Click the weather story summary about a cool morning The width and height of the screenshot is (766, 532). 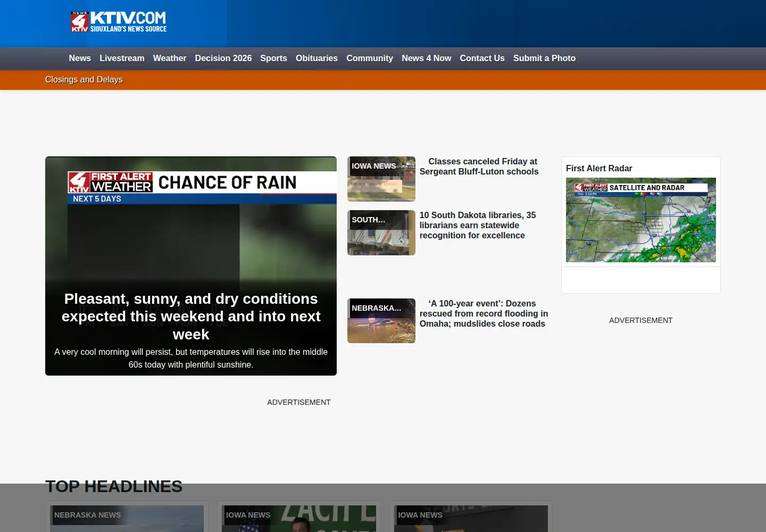pyautogui.click(x=191, y=359)
